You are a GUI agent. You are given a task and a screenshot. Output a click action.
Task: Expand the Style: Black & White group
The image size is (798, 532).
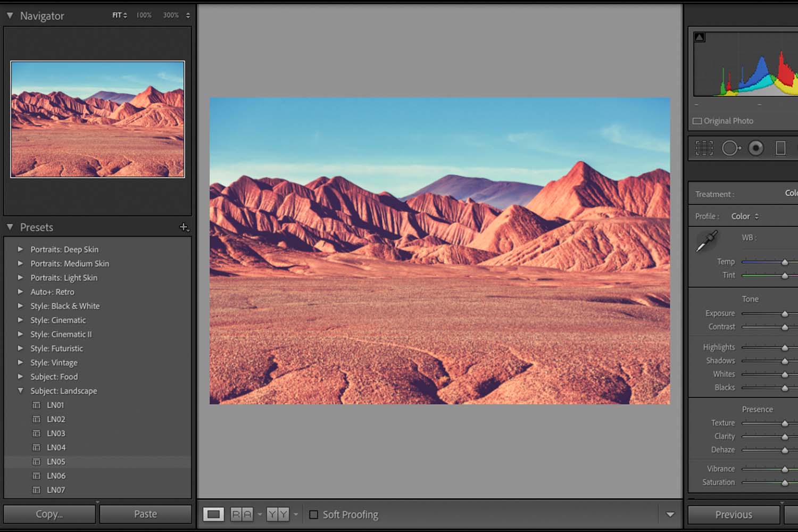(x=20, y=306)
